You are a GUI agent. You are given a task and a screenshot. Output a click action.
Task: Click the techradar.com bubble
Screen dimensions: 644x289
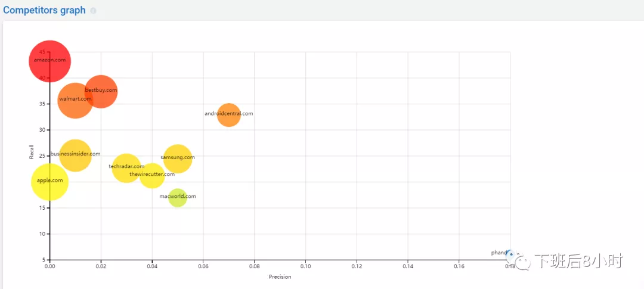click(126, 167)
